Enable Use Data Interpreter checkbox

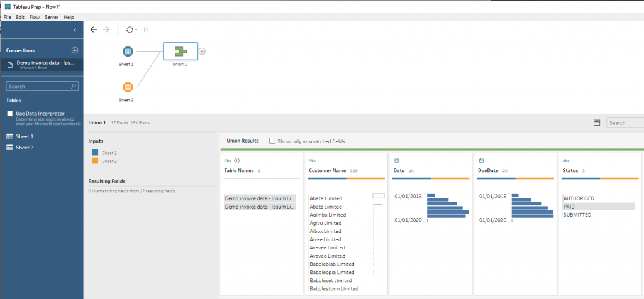pos(10,114)
